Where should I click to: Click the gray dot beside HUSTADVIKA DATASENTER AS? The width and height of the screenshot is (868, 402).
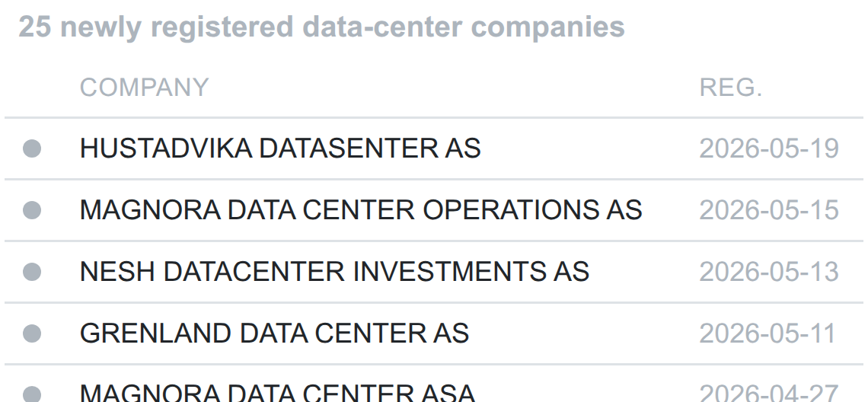tap(32, 148)
